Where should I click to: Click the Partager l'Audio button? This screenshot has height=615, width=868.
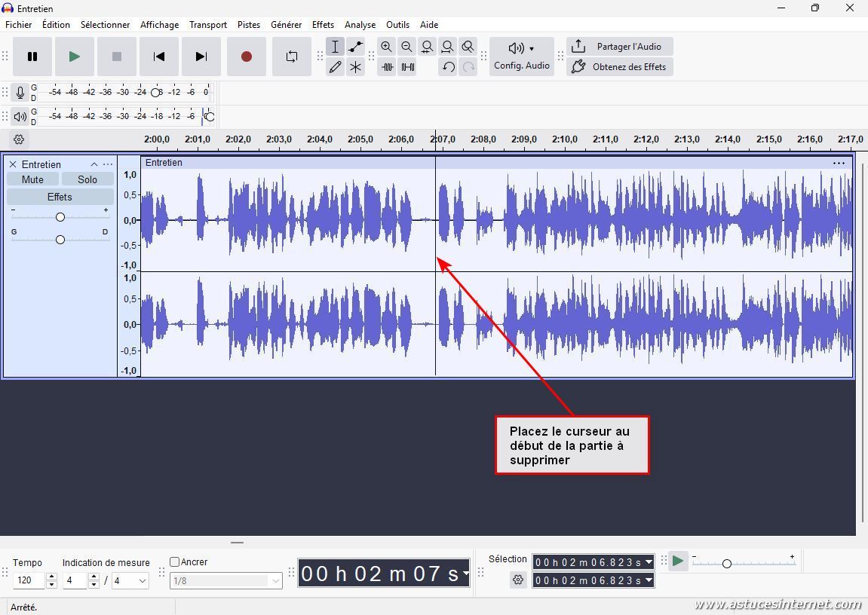[x=619, y=47]
